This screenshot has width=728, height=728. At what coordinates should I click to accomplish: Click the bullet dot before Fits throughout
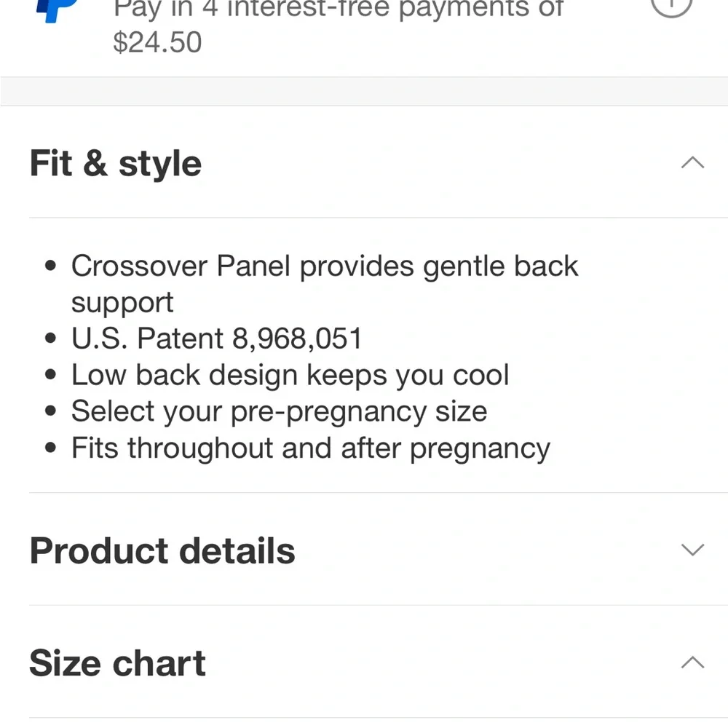point(51,448)
